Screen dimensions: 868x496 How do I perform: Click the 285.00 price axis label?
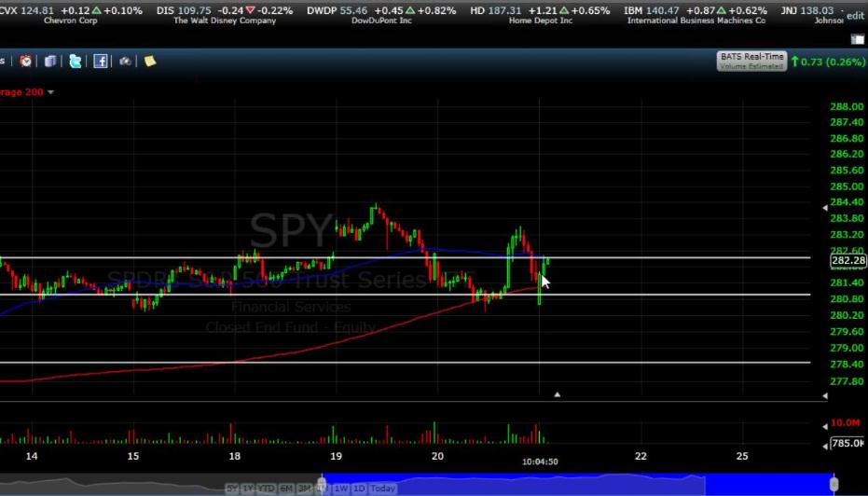(847, 186)
